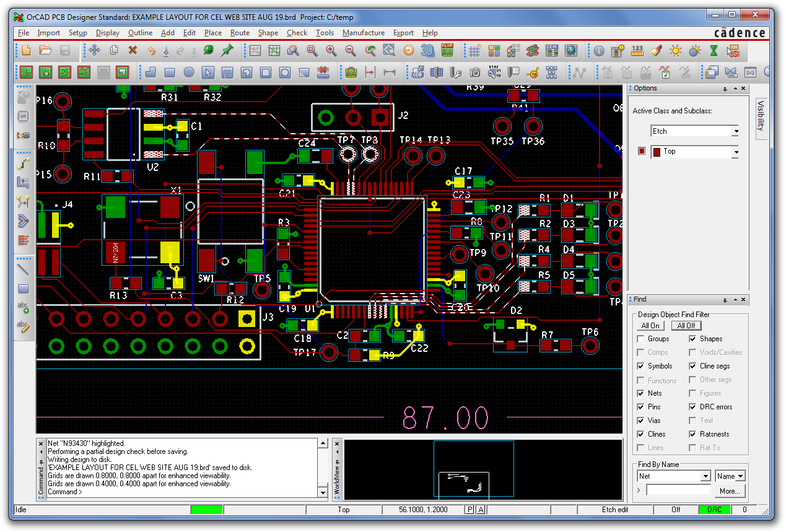Uncheck the Pins checkbox
The image size is (786, 532).
click(x=641, y=407)
